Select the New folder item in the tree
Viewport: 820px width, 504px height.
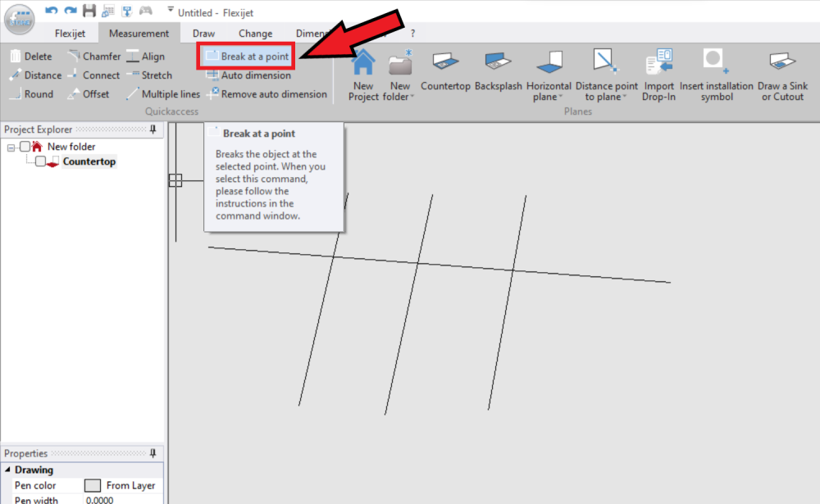(x=71, y=147)
